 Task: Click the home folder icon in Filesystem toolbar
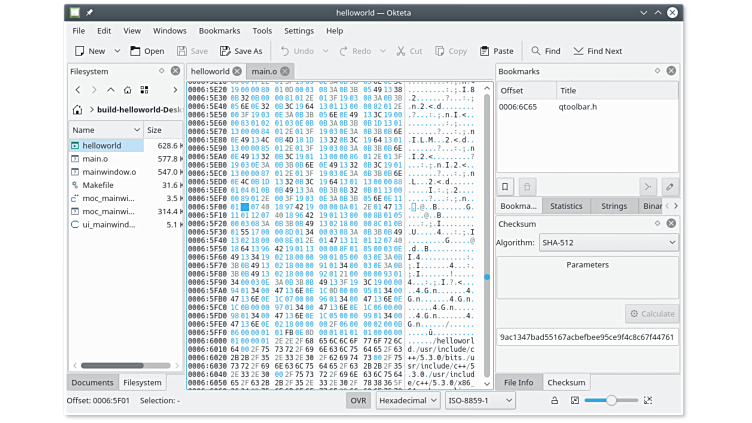[x=144, y=90]
